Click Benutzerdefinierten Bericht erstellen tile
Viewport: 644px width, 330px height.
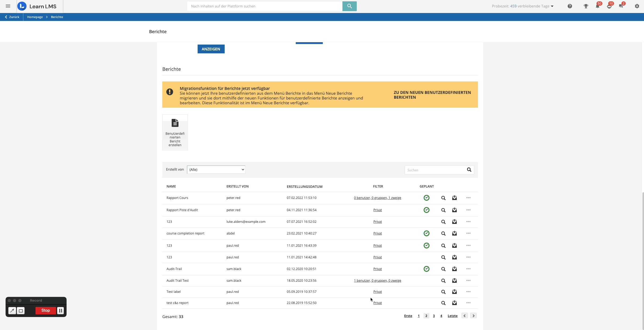point(175,132)
